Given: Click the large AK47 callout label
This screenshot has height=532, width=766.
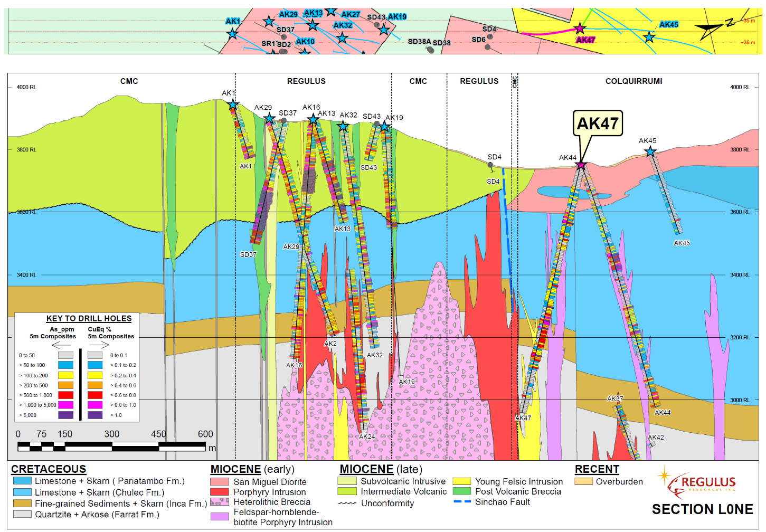Looking at the screenshot, I should pos(598,123).
